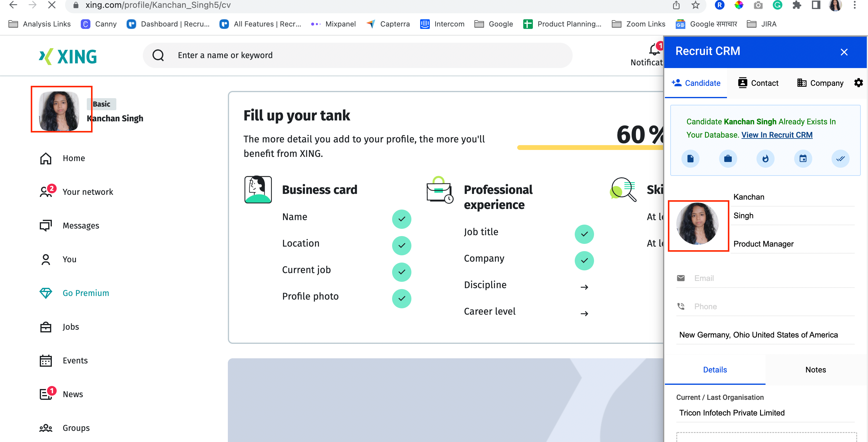Click the browser forward arrow
This screenshot has width=868, height=442.
pyautogui.click(x=32, y=5)
